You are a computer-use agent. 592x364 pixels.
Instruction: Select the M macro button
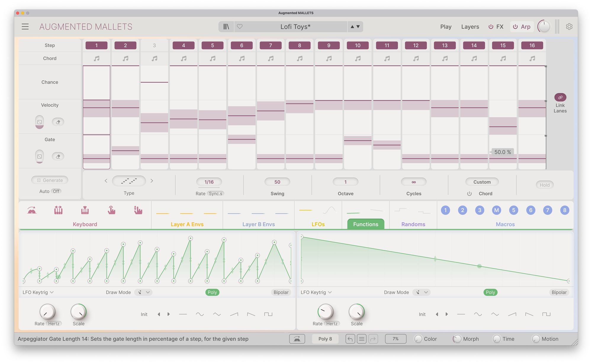(496, 210)
